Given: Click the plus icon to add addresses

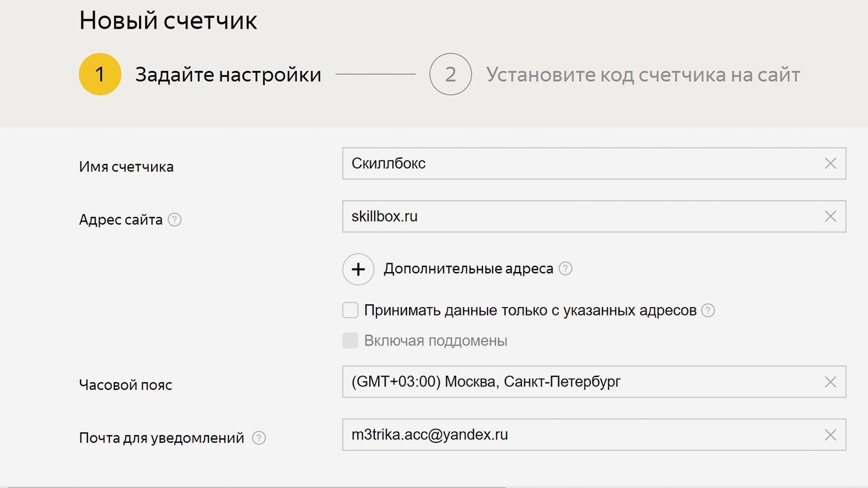Looking at the screenshot, I should click(x=358, y=269).
